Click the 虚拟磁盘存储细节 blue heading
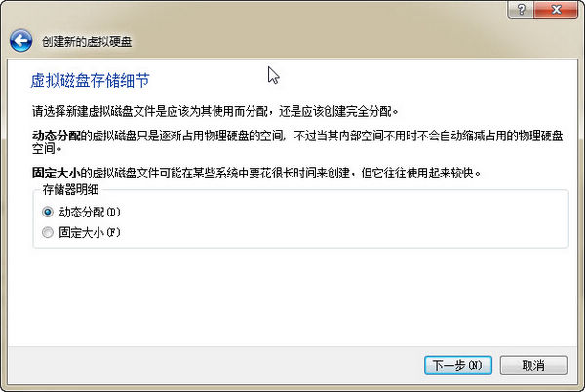The height and width of the screenshot is (392, 585). [x=91, y=81]
